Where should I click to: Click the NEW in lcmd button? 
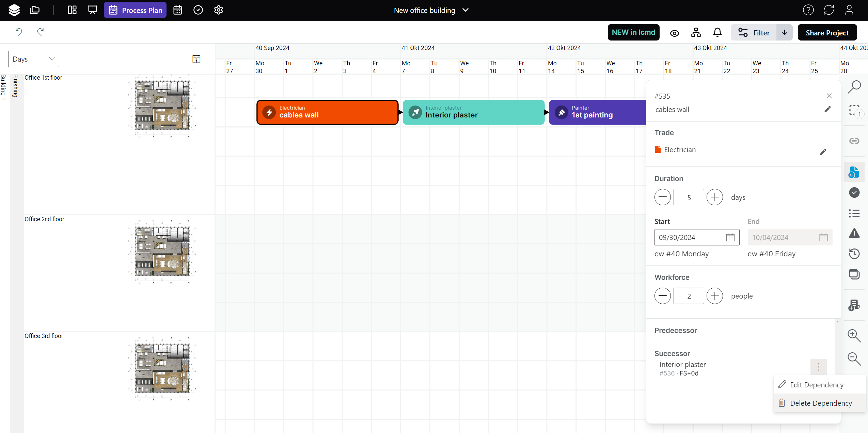pyautogui.click(x=633, y=32)
